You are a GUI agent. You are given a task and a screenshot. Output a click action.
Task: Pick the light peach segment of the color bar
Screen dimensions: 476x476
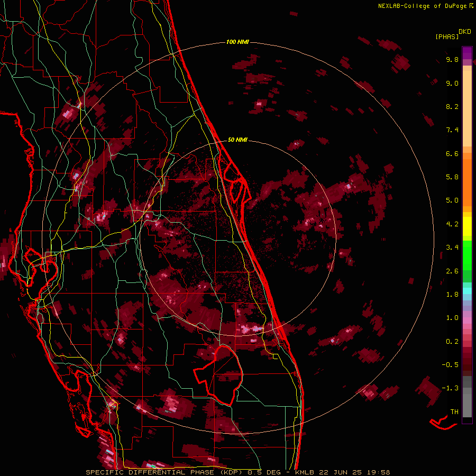pos(467,108)
